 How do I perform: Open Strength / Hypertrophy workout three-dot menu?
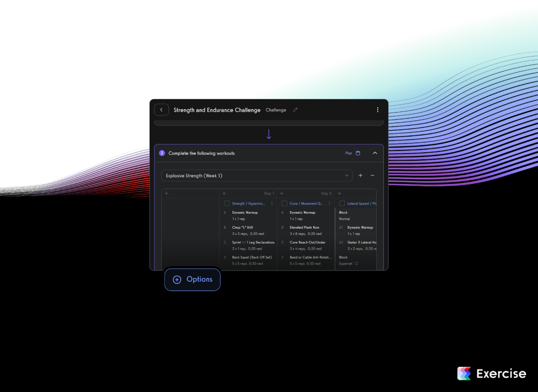pyautogui.click(x=272, y=203)
